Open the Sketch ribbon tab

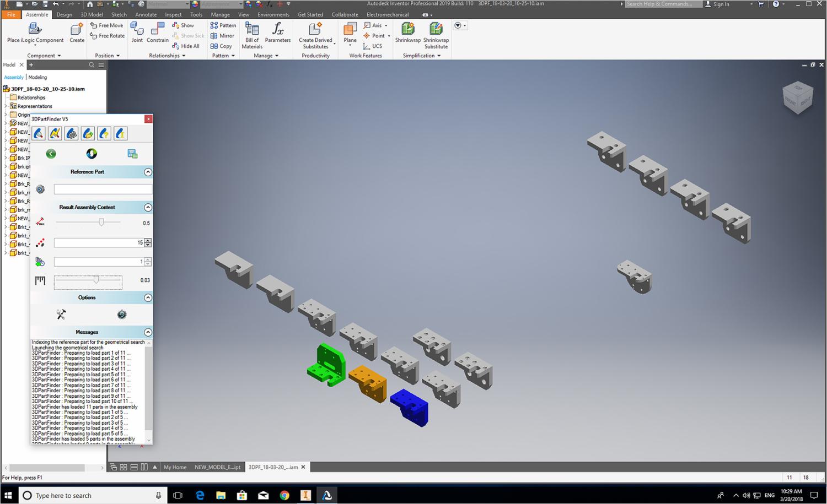[119, 14]
